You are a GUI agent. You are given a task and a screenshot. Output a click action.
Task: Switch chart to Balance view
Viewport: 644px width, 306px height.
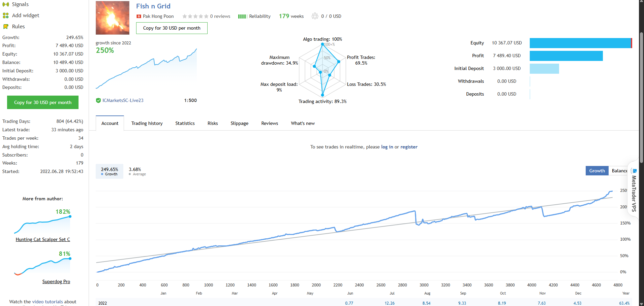click(x=619, y=171)
